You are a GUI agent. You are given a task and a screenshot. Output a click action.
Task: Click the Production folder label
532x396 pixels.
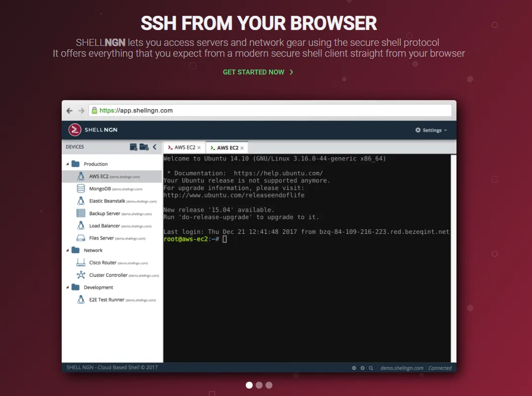click(x=96, y=164)
